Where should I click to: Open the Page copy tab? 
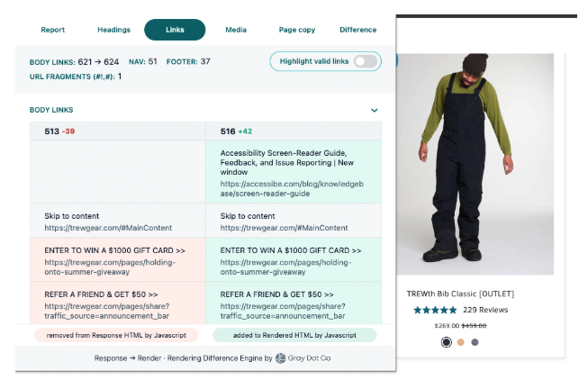coord(297,30)
